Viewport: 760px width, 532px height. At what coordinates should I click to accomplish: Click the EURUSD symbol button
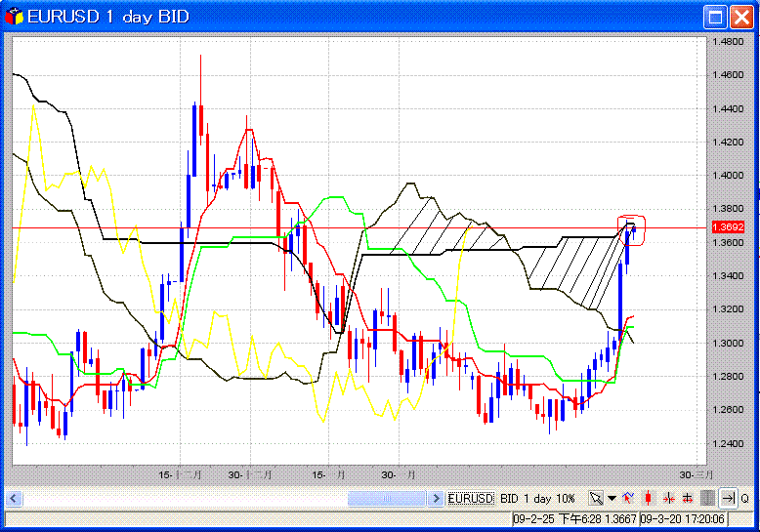coord(471,498)
